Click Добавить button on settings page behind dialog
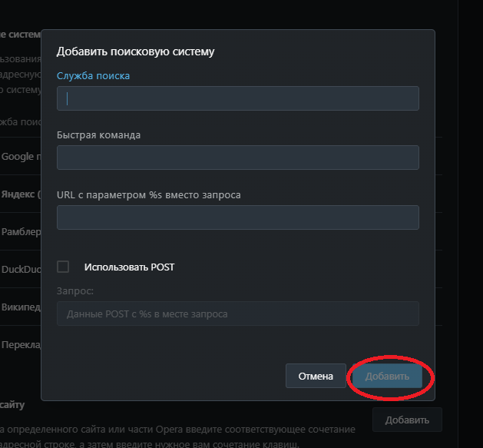483x448 pixels. (406, 420)
